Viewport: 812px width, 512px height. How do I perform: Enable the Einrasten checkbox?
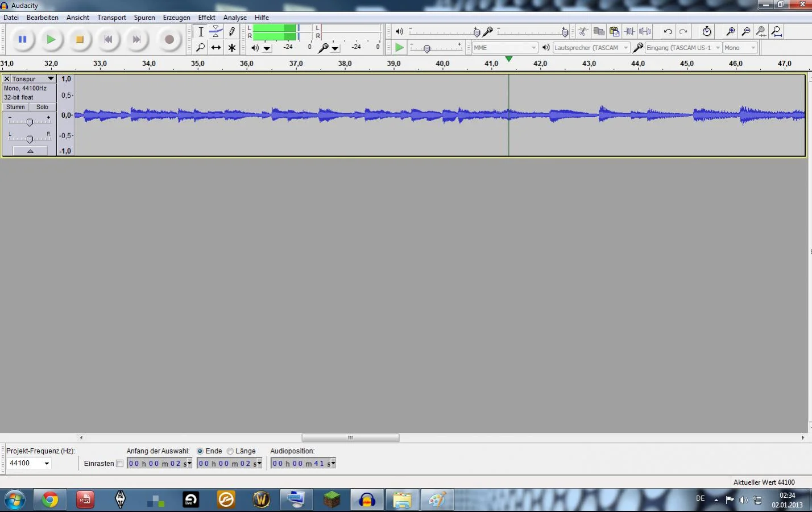[119, 464]
